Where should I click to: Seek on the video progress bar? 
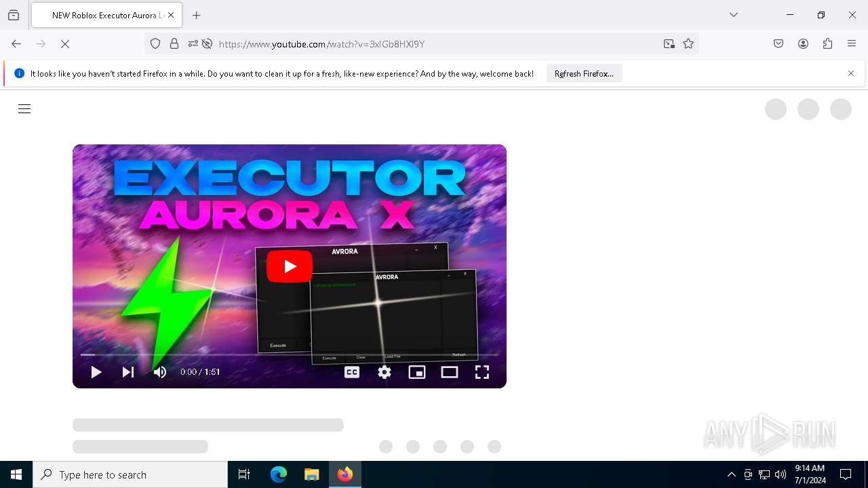290,354
